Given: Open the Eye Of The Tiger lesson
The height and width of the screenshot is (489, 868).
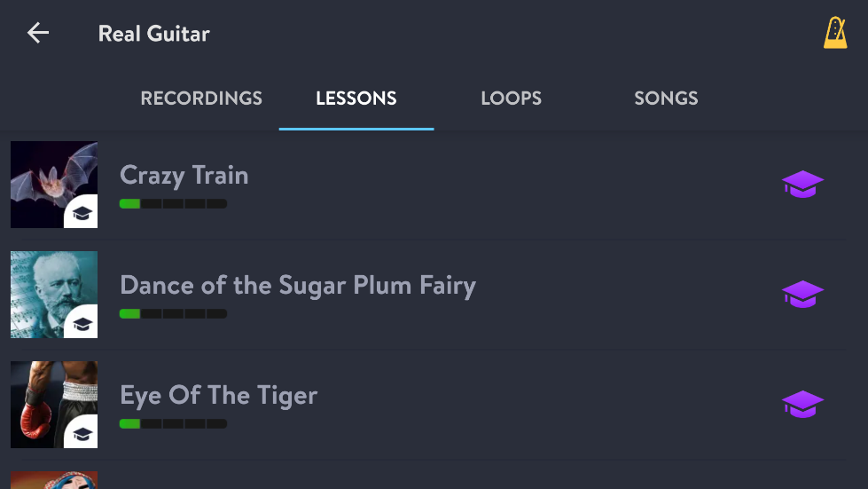Looking at the screenshot, I should [x=428, y=405].
